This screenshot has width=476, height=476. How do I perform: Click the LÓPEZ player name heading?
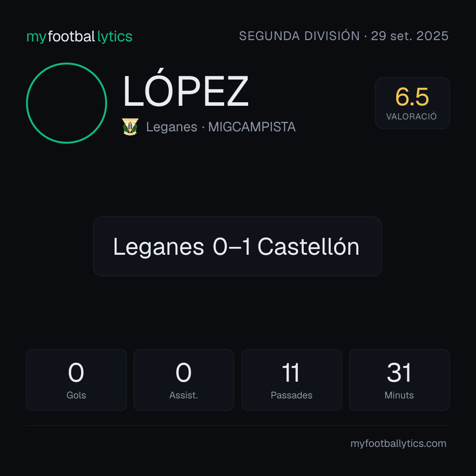click(186, 89)
